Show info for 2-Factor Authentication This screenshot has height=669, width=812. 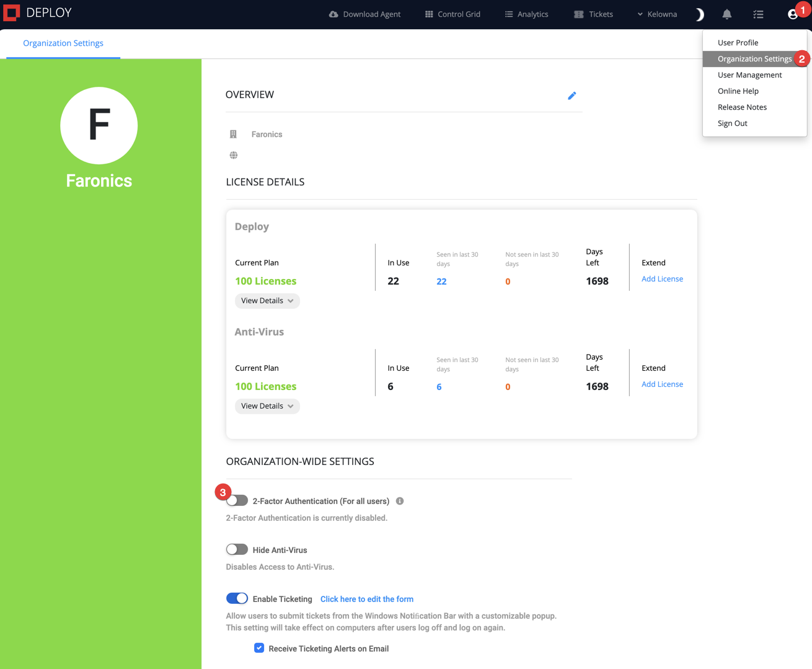coord(400,501)
